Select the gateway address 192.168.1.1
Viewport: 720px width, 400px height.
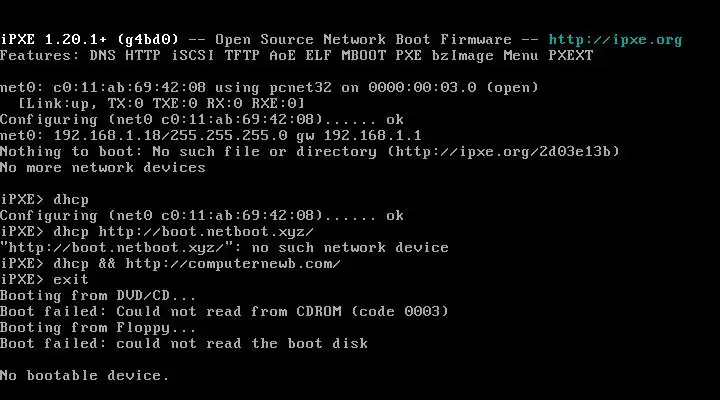(x=372, y=135)
